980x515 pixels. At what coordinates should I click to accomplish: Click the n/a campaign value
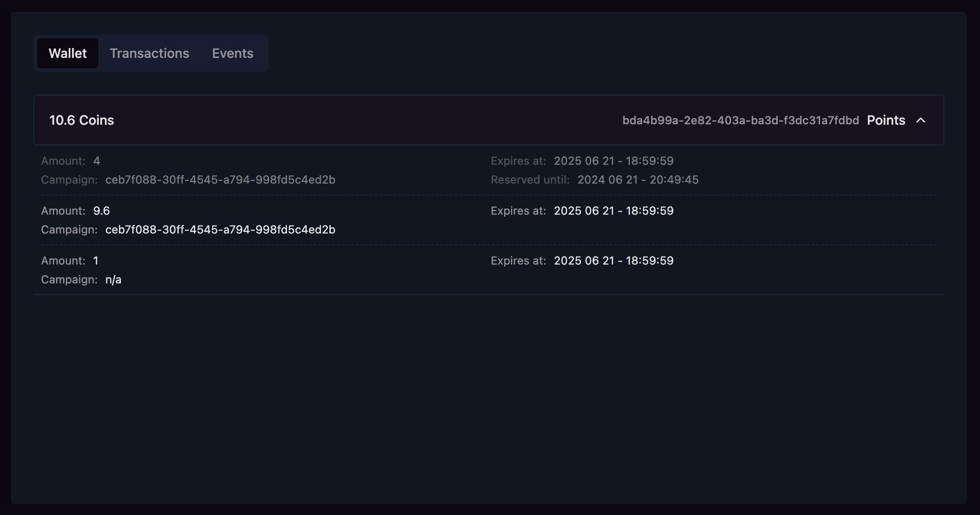click(113, 280)
